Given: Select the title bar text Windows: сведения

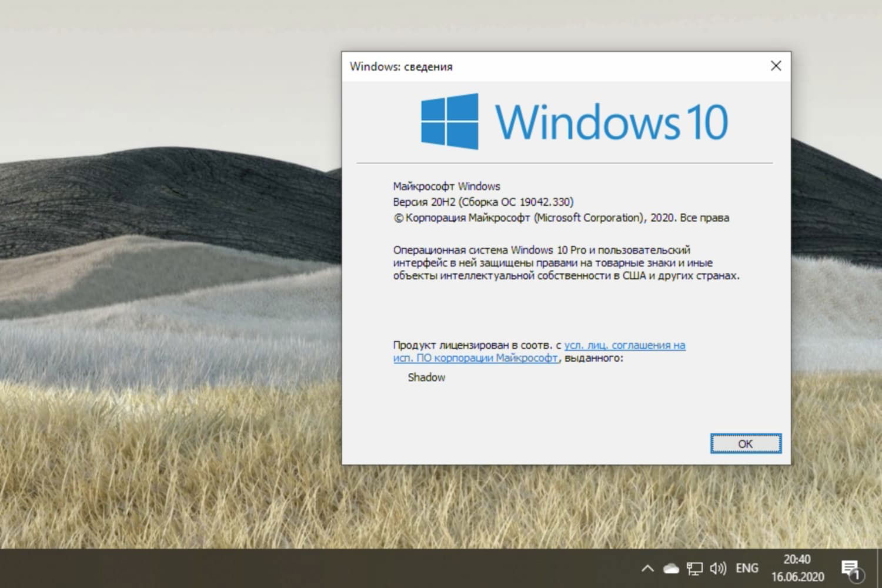Looking at the screenshot, I should (402, 66).
